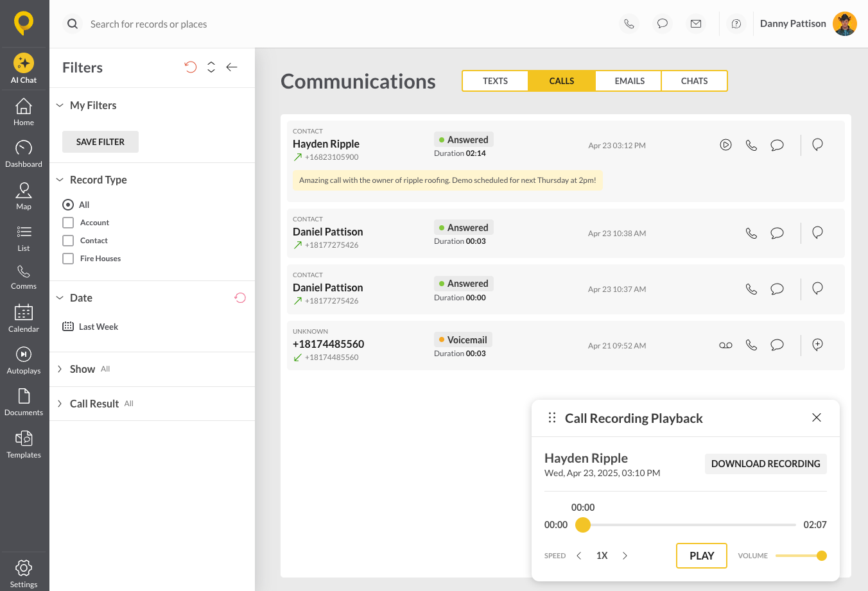Open the Autoplays sidebar icon

24,359
